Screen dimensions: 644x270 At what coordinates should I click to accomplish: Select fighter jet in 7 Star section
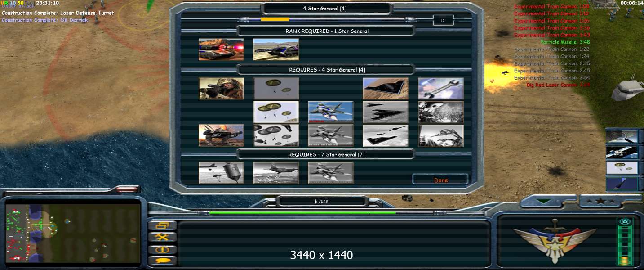coord(331,173)
